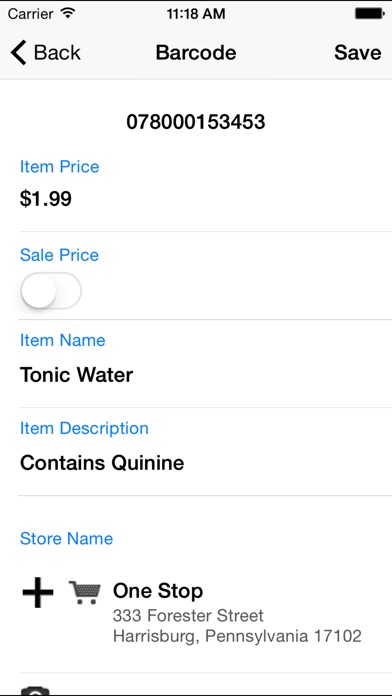Tap the Harrisburg, Pennsylvania 17102 line
The height and width of the screenshot is (696, 392).
tap(237, 636)
